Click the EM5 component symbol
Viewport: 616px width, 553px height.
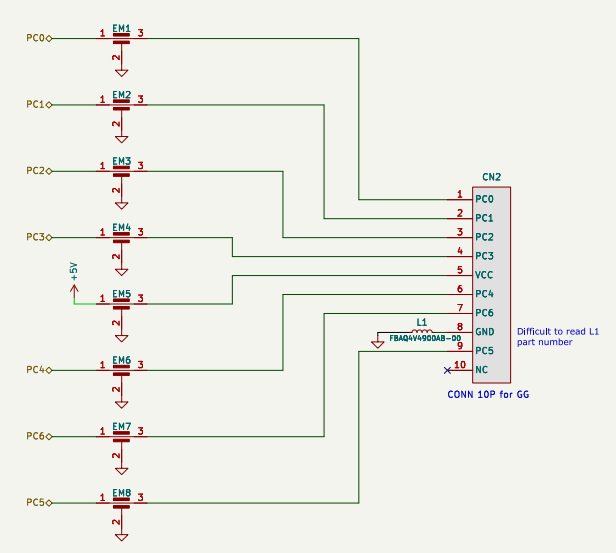[x=121, y=302]
